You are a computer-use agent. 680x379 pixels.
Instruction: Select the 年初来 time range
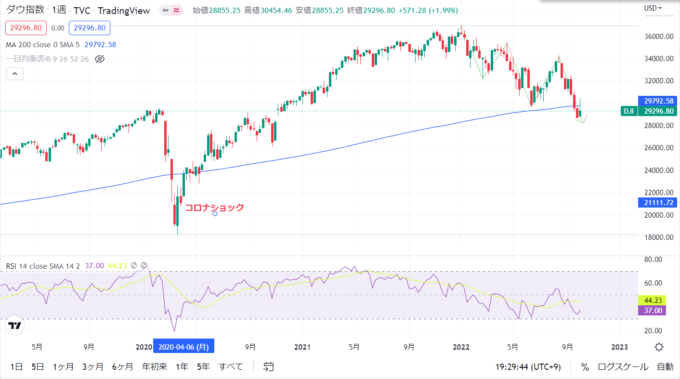click(x=154, y=367)
